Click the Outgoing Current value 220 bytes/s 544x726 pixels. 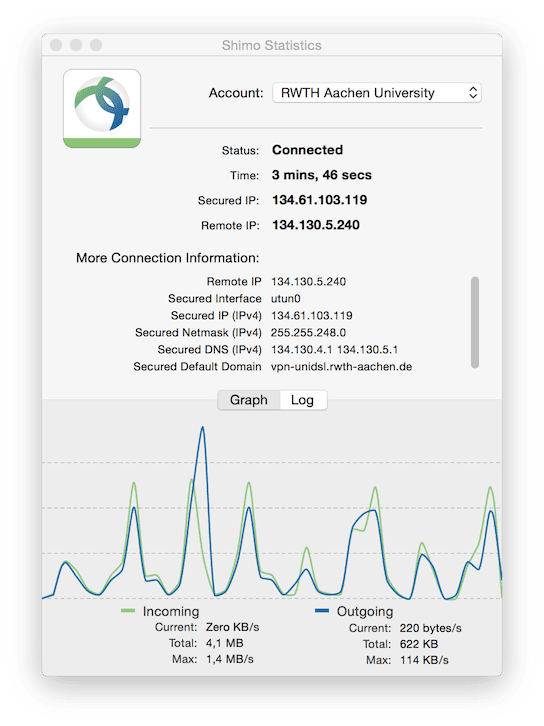(431, 628)
